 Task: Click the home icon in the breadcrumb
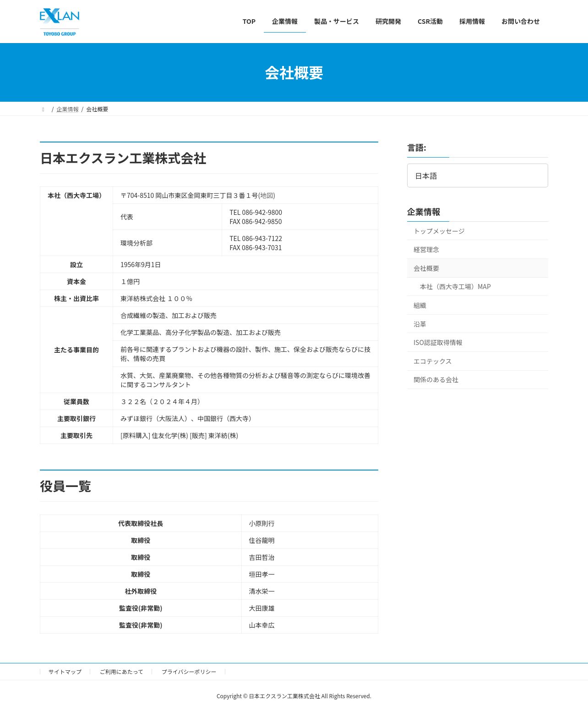43,109
